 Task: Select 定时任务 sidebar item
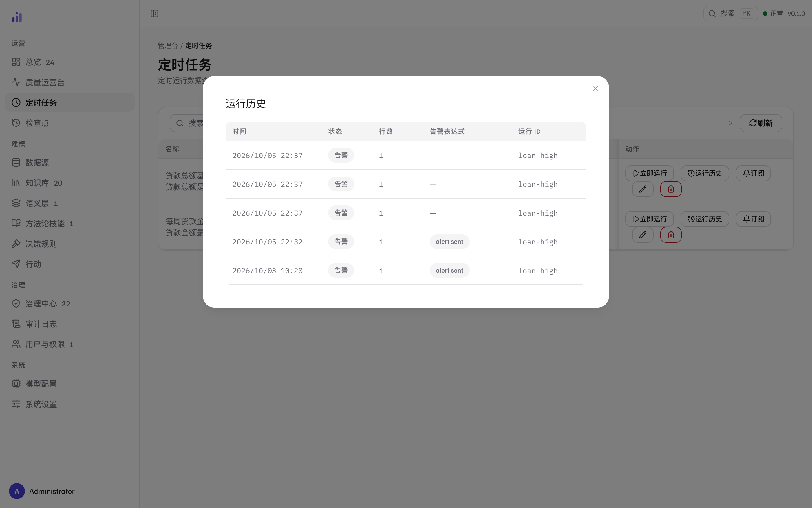[69, 102]
